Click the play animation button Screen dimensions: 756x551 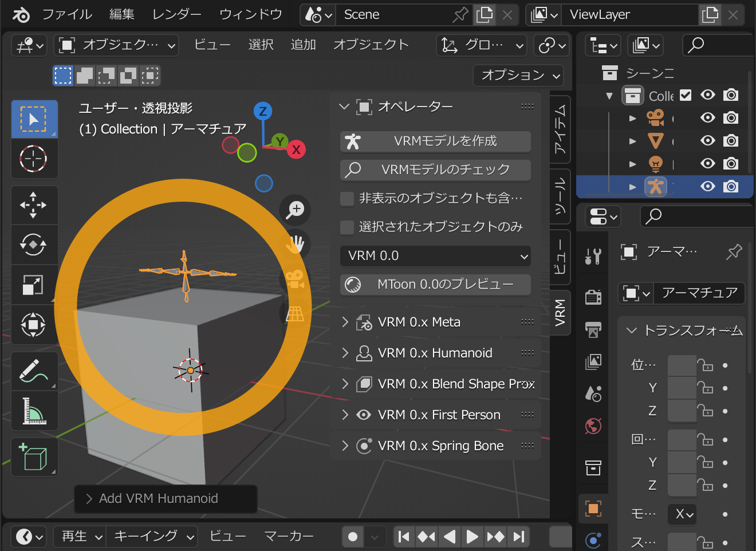[x=472, y=537]
